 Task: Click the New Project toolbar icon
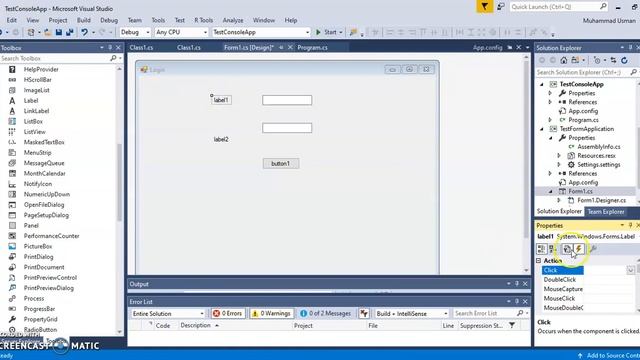pyautogui.click(x=31, y=32)
